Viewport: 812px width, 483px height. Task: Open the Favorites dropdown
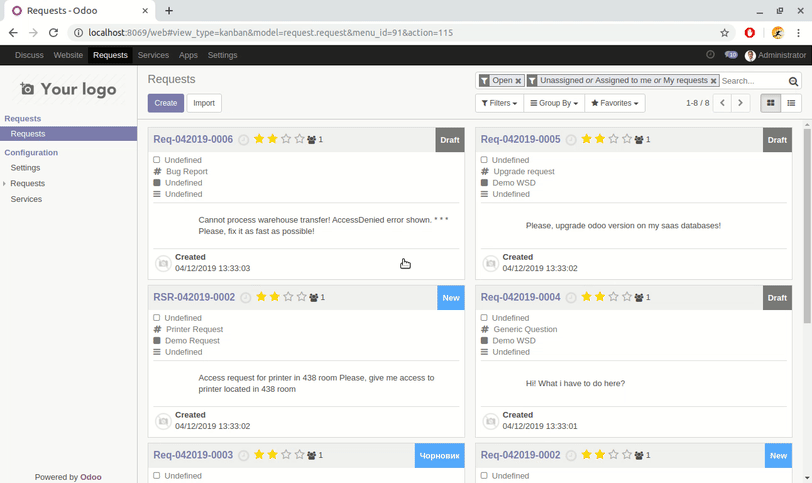tap(615, 103)
